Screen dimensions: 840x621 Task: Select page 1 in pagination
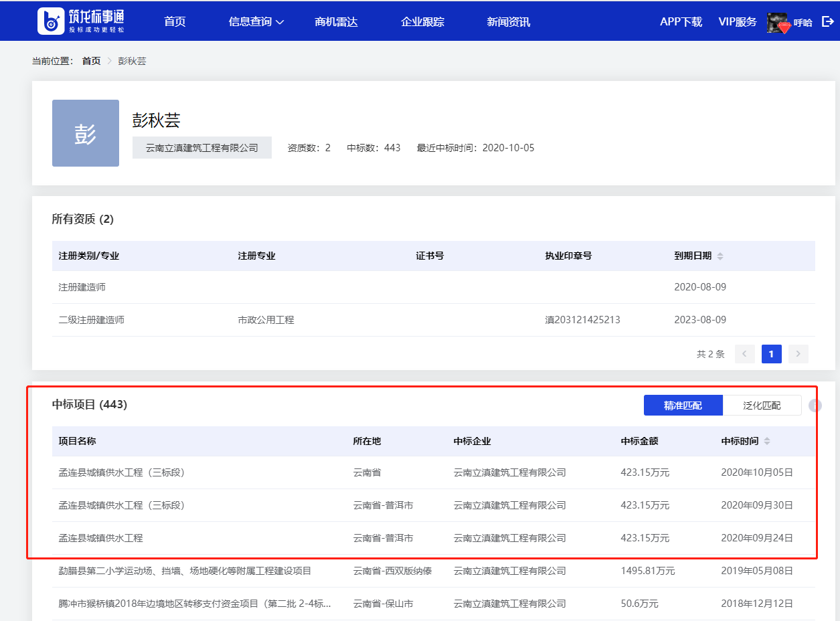point(771,354)
